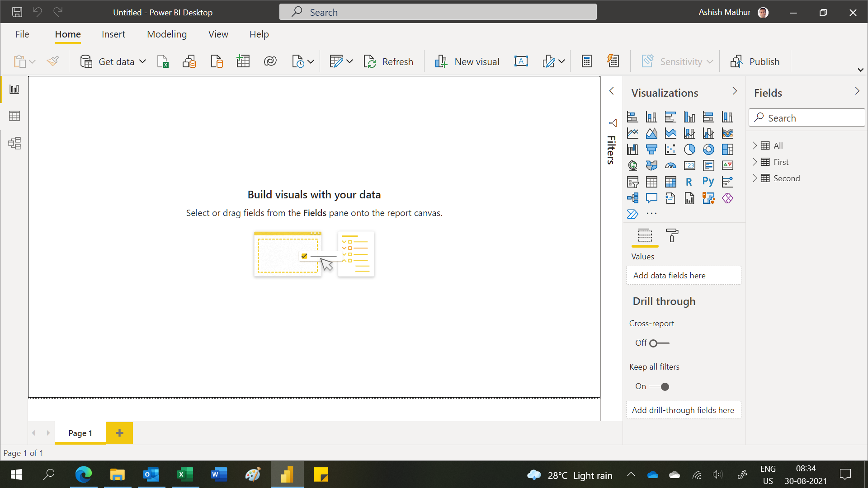The image size is (868, 488).
Task: Open Excel from the Windows taskbar
Action: pyautogui.click(x=185, y=474)
